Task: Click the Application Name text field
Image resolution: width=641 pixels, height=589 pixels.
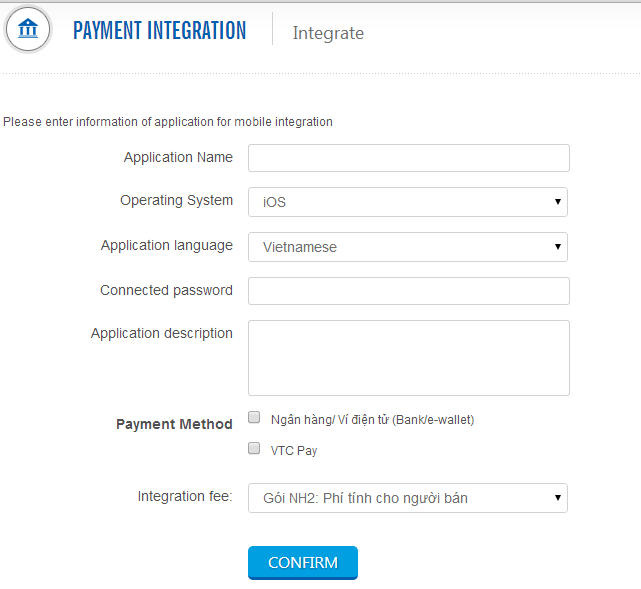Action: [x=408, y=158]
